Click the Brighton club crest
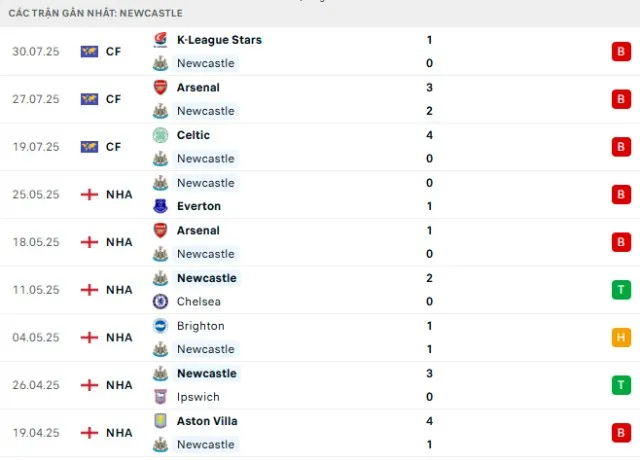 [159, 326]
